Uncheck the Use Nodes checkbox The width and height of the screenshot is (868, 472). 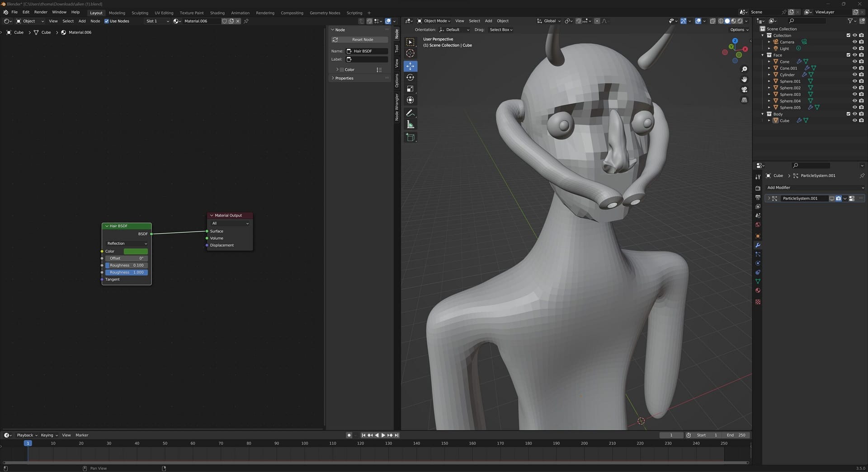pos(107,21)
